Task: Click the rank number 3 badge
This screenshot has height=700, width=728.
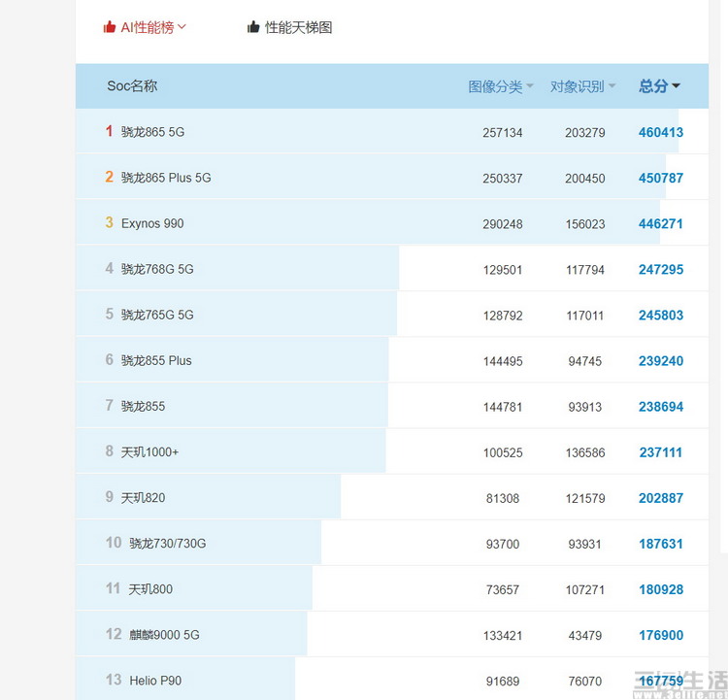Action: click(109, 222)
